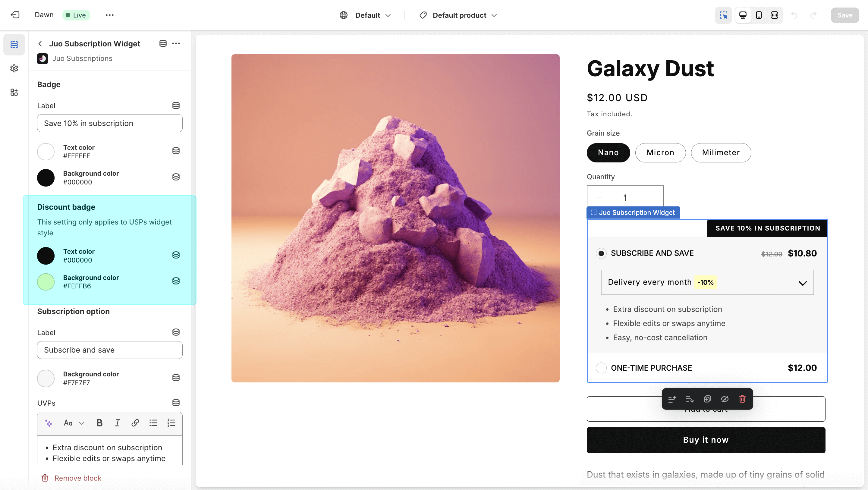Toggle the Nano grain size option

(608, 152)
